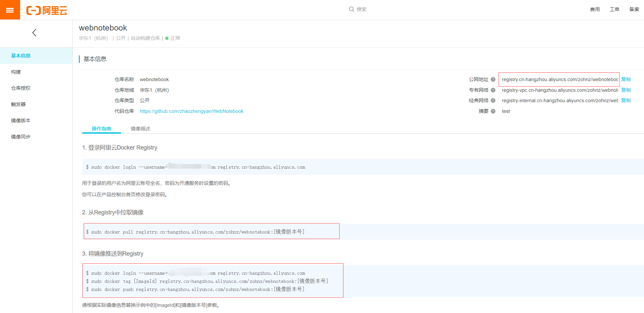
Task: Click the registry-vpc address text
Action: pos(560,90)
